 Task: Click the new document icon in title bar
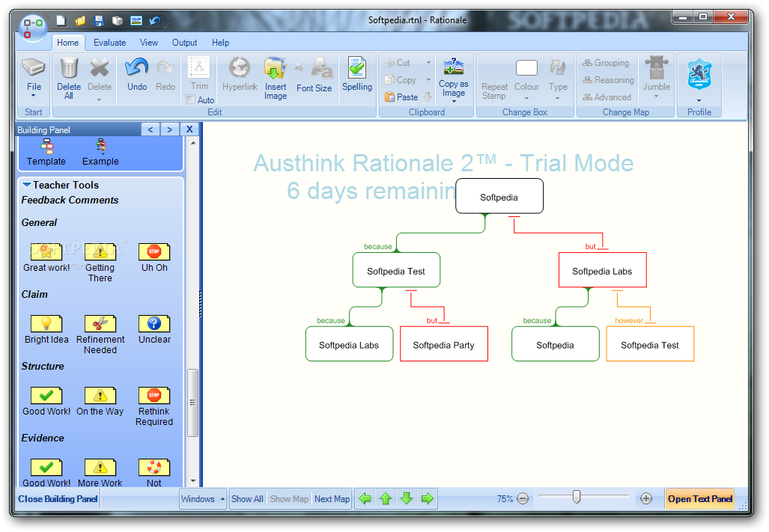61,20
